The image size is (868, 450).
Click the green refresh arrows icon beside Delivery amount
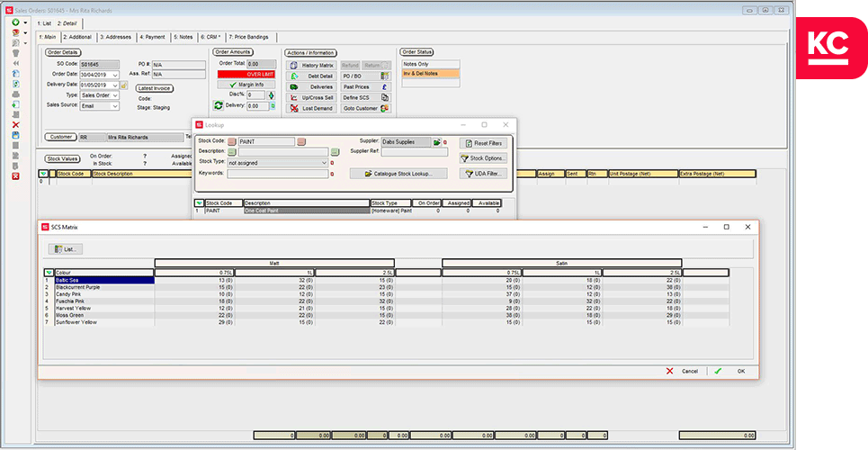(x=218, y=105)
